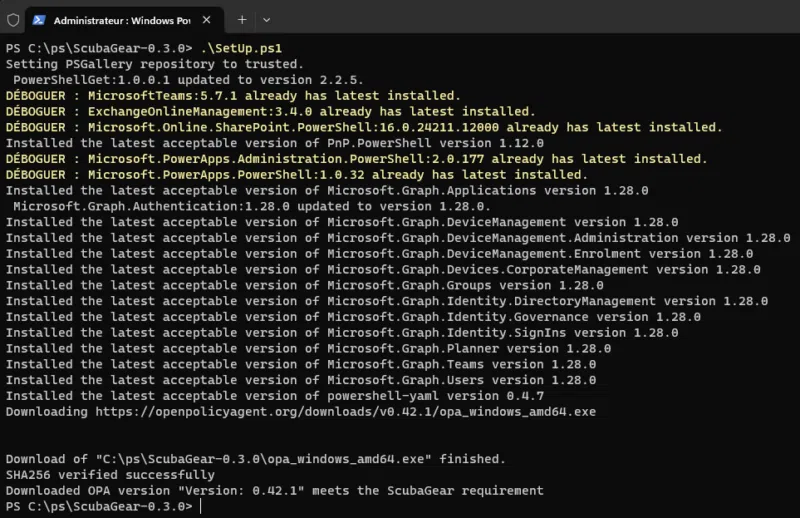Select the Administrateur : Windows PowerShell tab
The image size is (800, 518).
124,20
